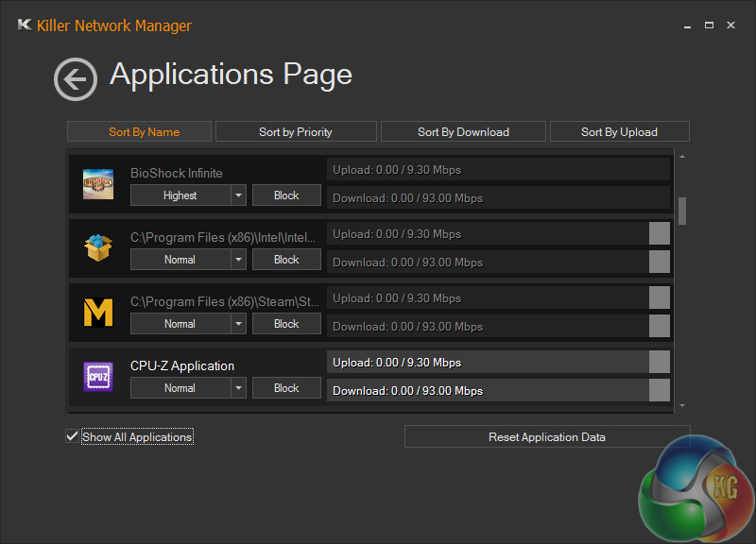
Task: Click the back arrow icon
Action: [75, 78]
